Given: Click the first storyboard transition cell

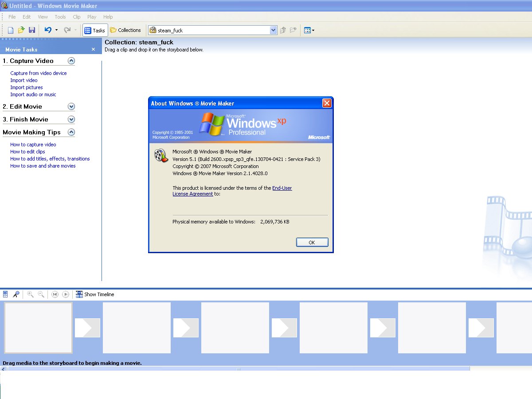Looking at the screenshot, I should pos(87,328).
